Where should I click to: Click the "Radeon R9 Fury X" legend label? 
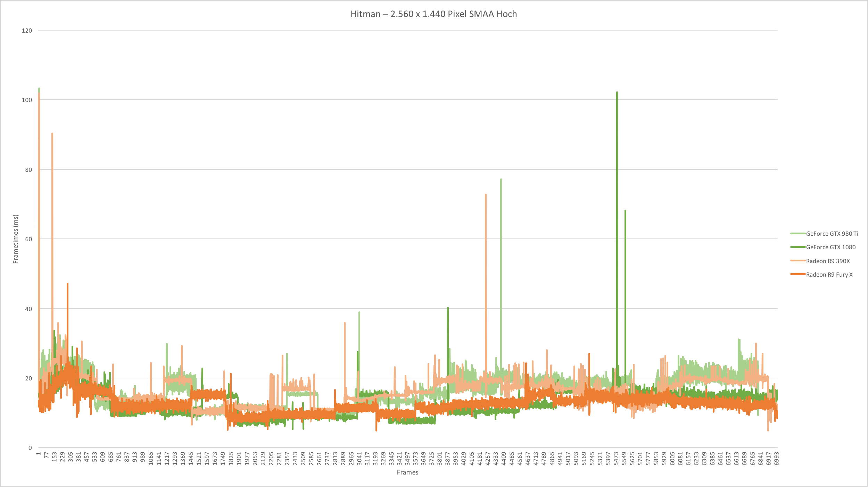point(829,275)
